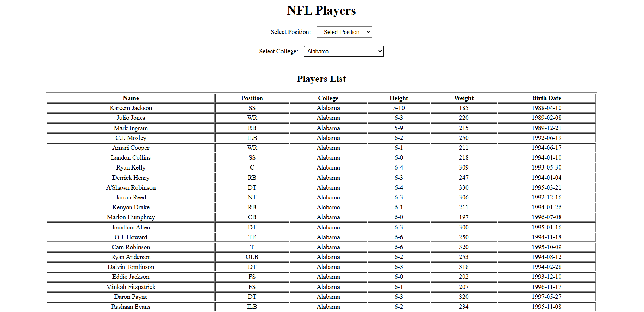Select Ryan Kelly in the players list
Viewport: 644px width, 312px height.
click(131, 167)
